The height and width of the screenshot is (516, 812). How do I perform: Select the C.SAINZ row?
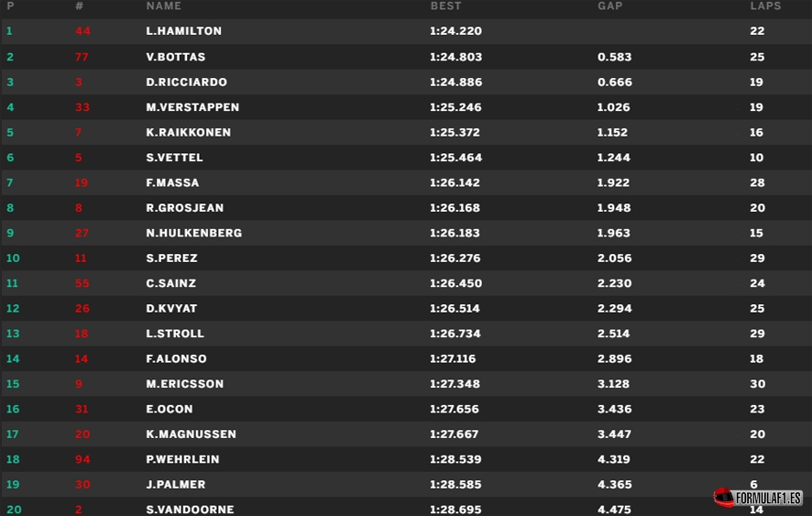[406, 283]
